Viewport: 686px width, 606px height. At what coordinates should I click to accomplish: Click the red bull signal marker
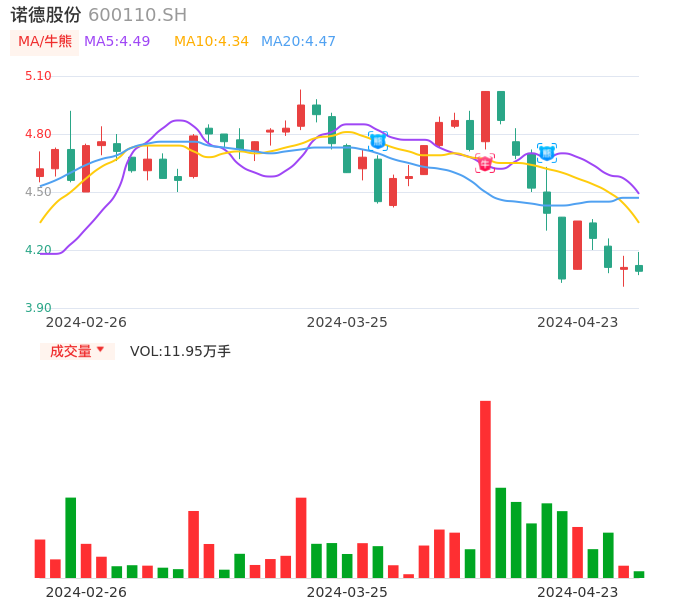pos(485,163)
